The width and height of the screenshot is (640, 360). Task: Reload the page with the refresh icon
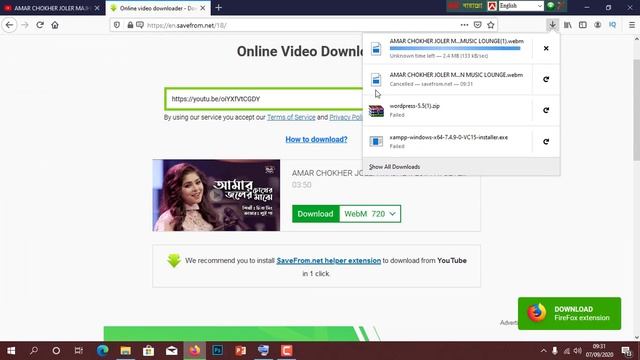tap(40, 25)
